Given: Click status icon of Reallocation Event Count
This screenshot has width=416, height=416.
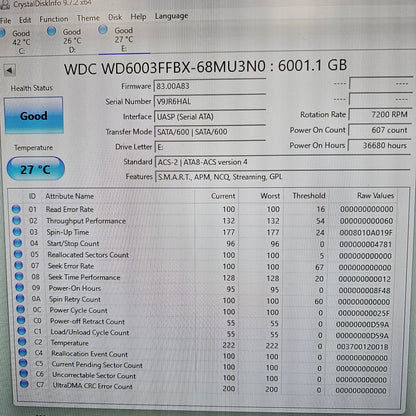Looking at the screenshot, I should click(23, 352).
